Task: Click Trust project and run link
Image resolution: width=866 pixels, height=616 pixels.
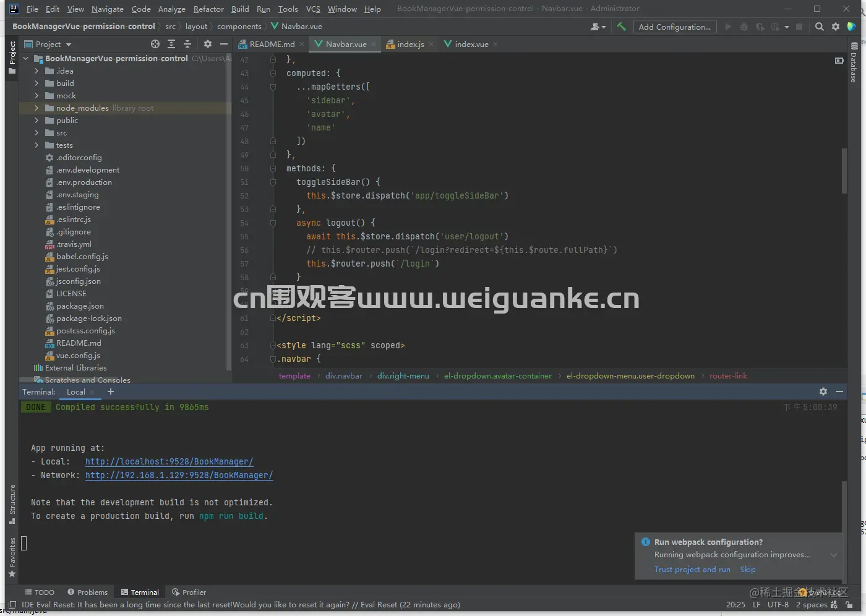Action: (692, 570)
